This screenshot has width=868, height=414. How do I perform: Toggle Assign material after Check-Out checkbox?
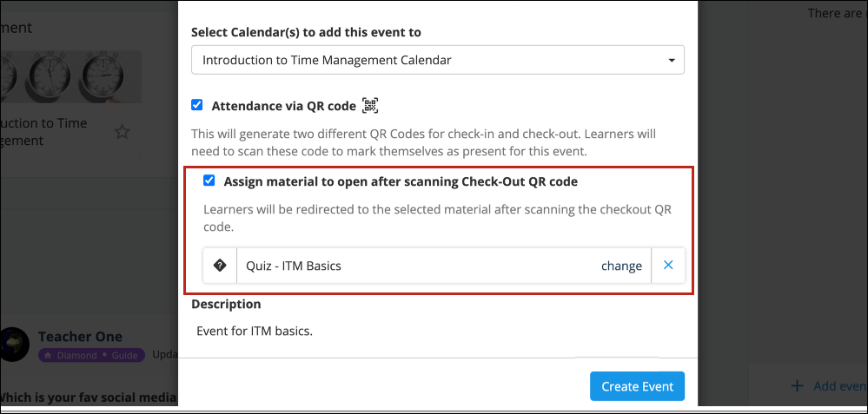[209, 181]
